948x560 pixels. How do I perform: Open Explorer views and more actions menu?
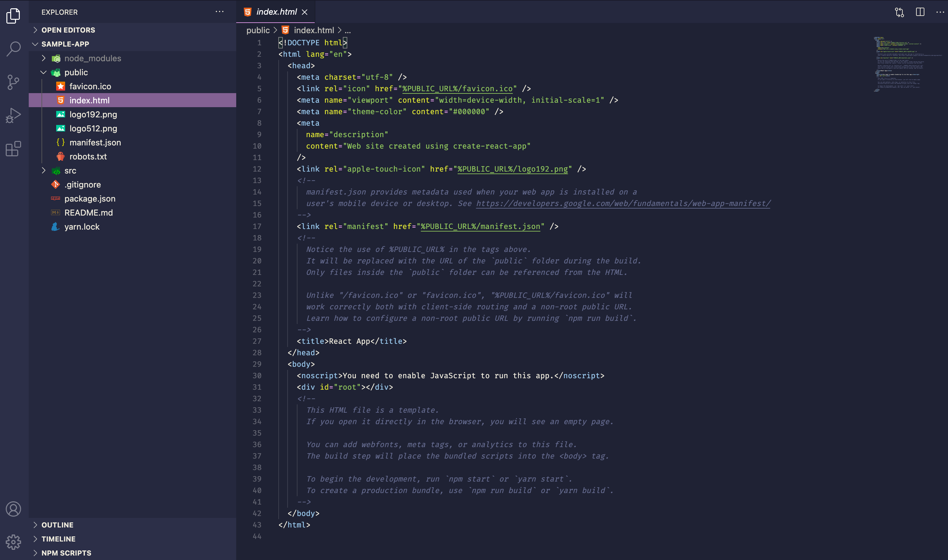click(x=219, y=12)
